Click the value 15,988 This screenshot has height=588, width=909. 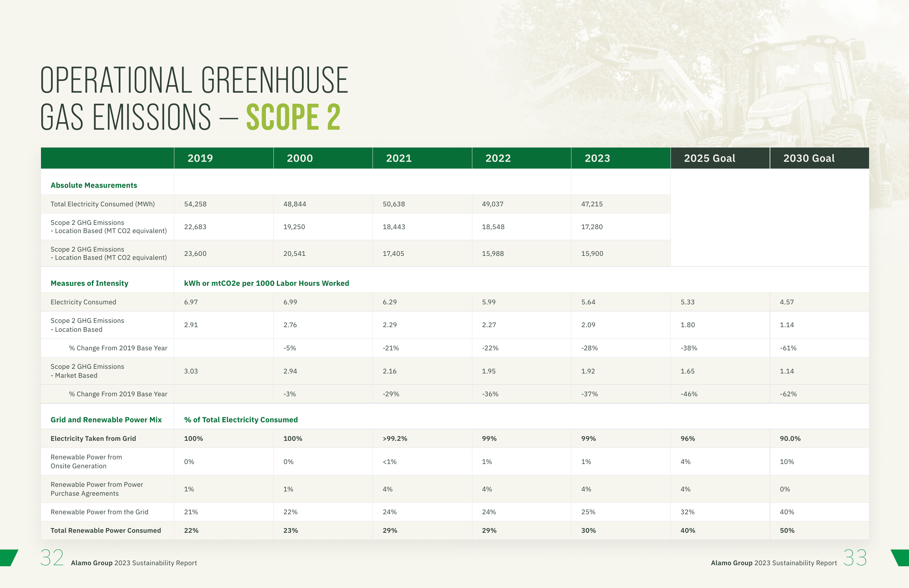click(493, 253)
